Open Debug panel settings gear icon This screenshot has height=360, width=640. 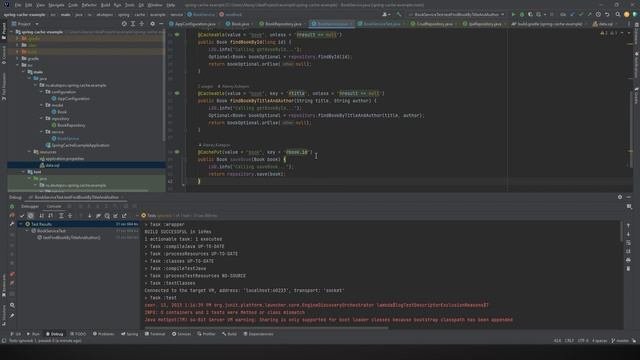[x=620, y=197]
